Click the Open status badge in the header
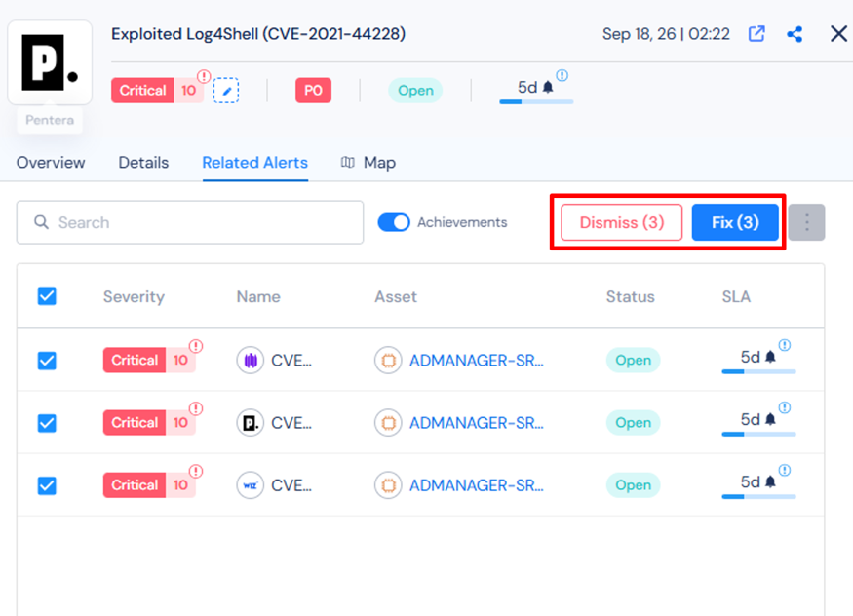The width and height of the screenshot is (853, 616). pos(415,91)
